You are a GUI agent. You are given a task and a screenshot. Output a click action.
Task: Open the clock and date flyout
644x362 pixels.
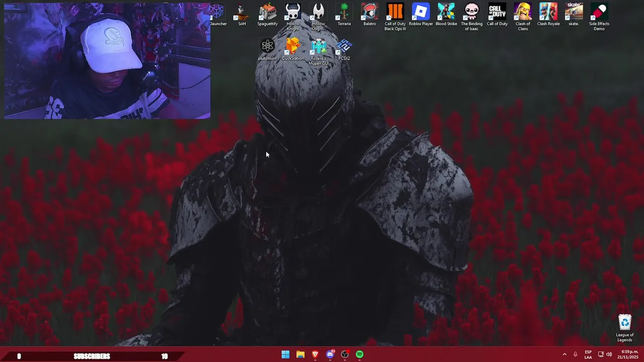(x=628, y=354)
